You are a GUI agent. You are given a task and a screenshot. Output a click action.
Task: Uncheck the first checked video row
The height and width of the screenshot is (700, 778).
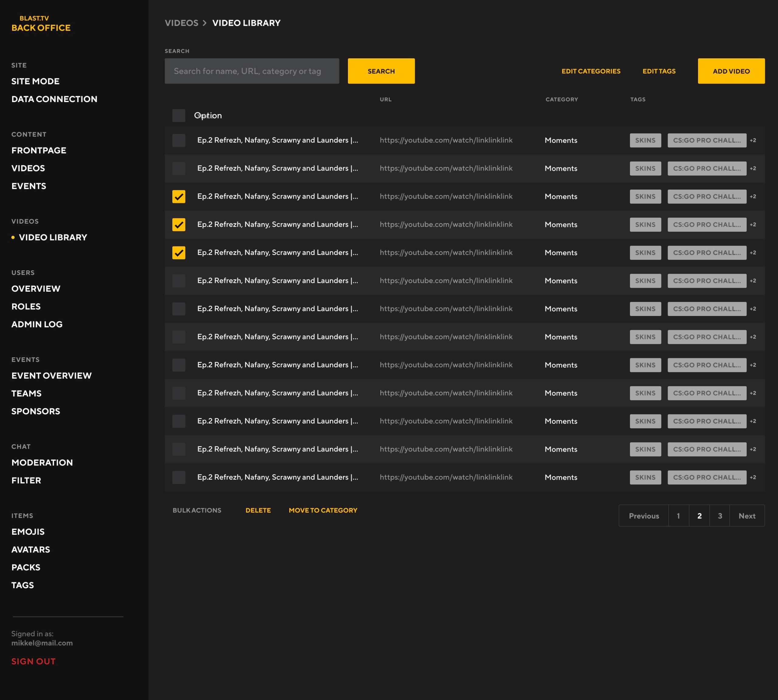[178, 197]
